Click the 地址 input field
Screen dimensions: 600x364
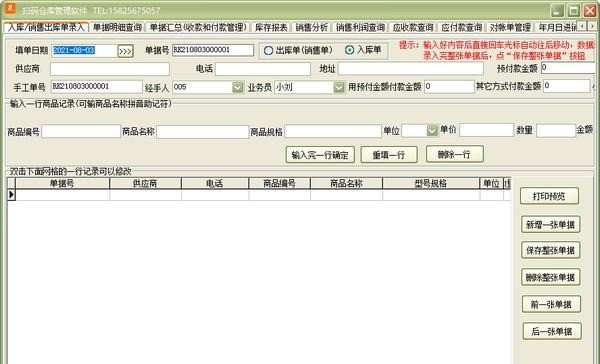click(411, 69)
